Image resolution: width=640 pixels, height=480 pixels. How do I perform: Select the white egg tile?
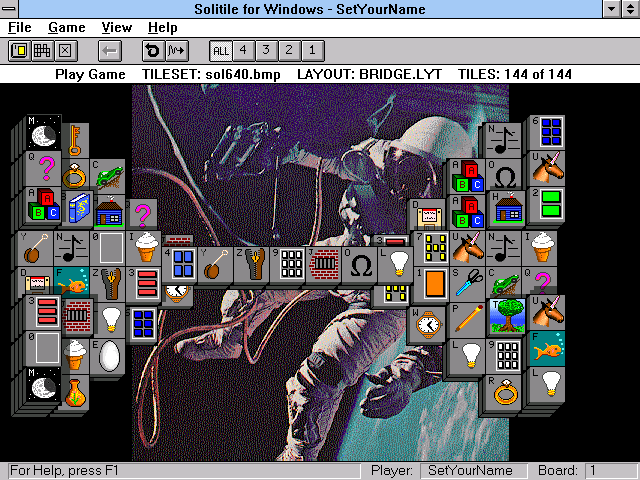(x=109, y=356)
